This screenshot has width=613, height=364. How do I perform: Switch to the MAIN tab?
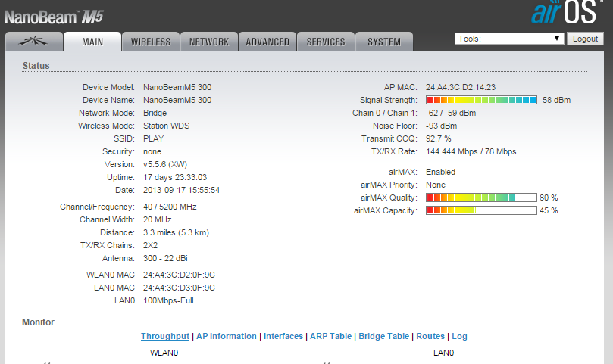pyautogui.click(x=92, y=42)
